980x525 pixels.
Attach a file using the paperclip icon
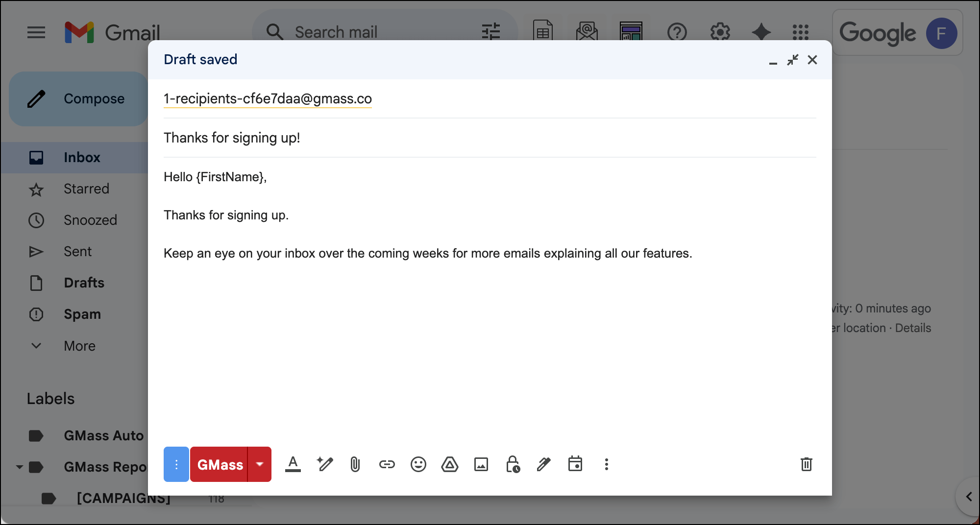(x=355, y=464)
